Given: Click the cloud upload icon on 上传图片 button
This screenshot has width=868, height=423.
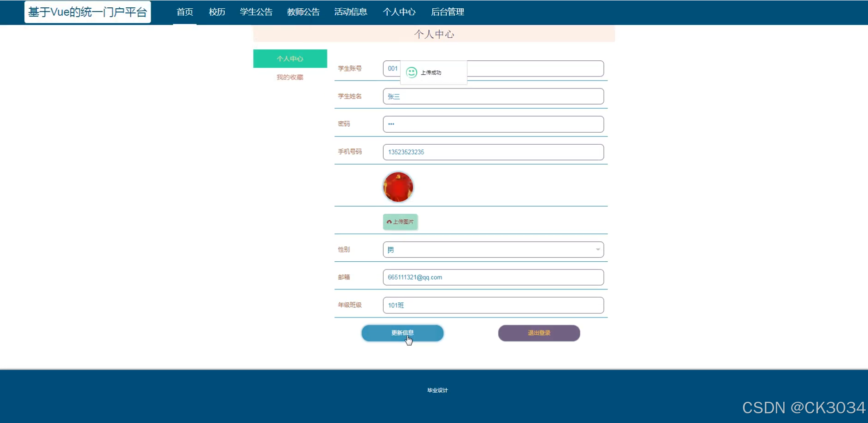Looking at the screenshot, I should coord(390,222).
